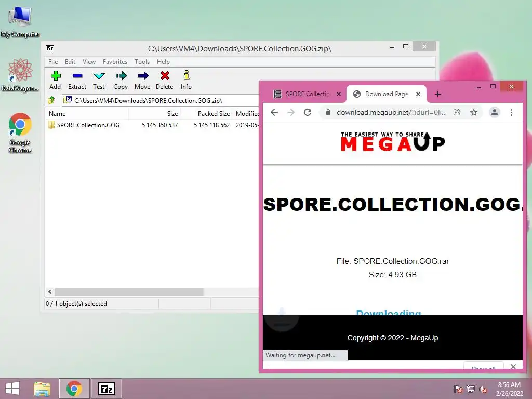Open the Edit menu in 7-Zip

70,62
